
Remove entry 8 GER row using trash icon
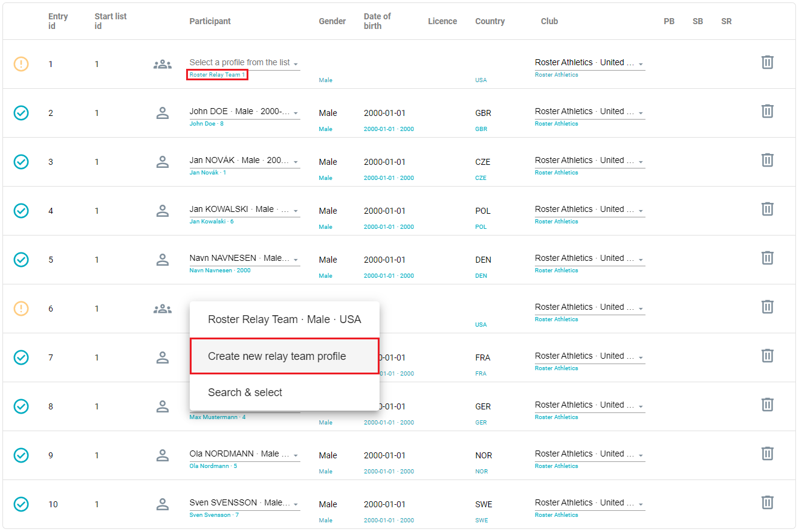(767, 405)
